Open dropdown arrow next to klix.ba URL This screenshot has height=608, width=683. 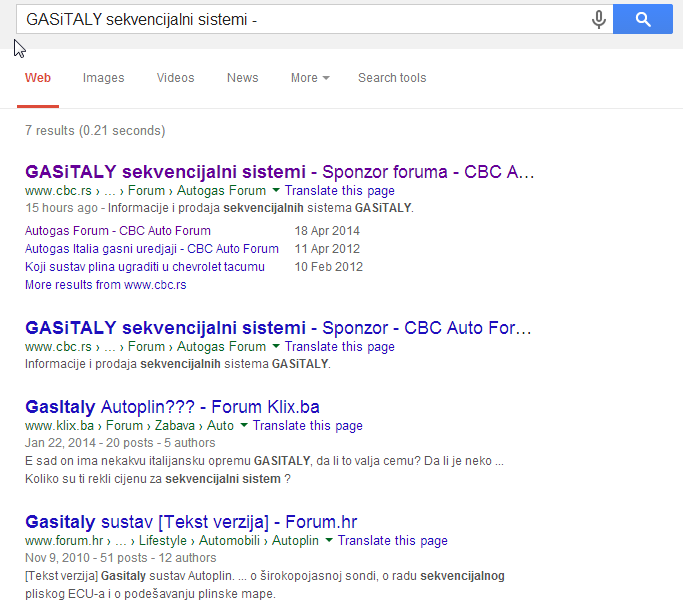[244, 425]
